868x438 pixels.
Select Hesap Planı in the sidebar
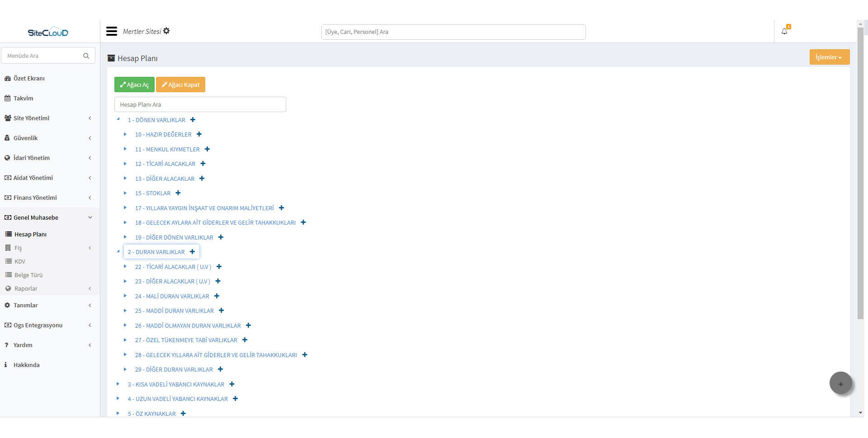pos(31,234)
